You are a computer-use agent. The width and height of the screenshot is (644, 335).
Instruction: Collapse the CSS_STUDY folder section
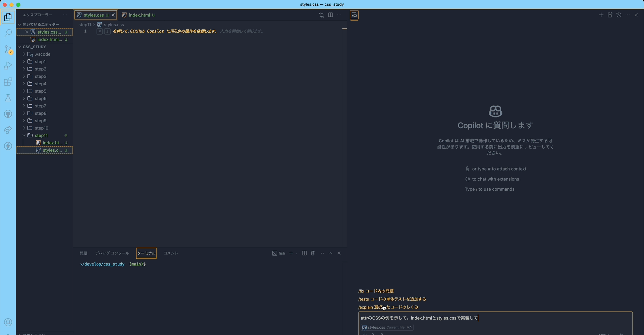19,47
